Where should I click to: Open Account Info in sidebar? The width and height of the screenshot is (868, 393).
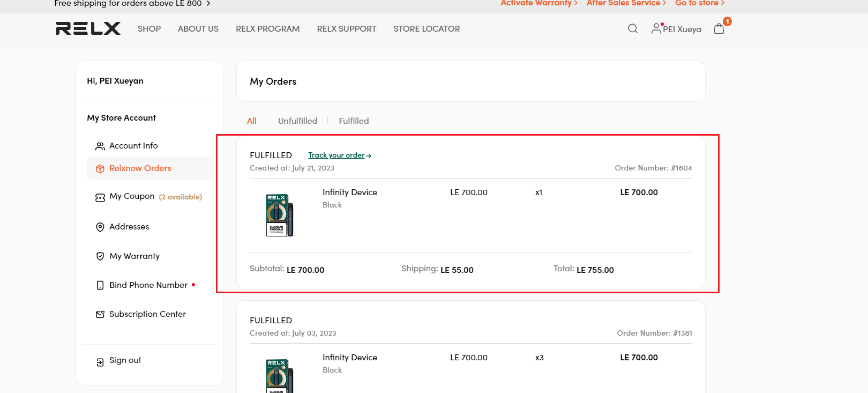pyautogui.click(x=133, y=146)
